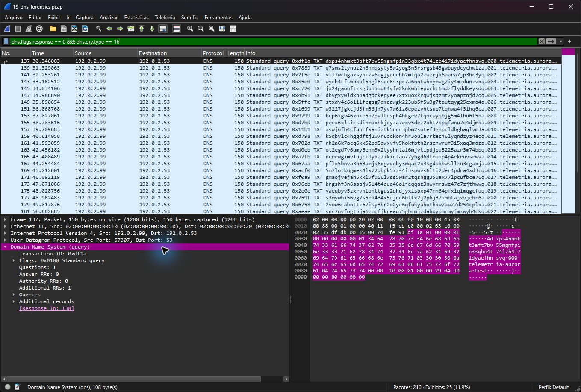Toggle packet list colorization
The height and width of the screenshot is (392, 581).
pos(177,29)
